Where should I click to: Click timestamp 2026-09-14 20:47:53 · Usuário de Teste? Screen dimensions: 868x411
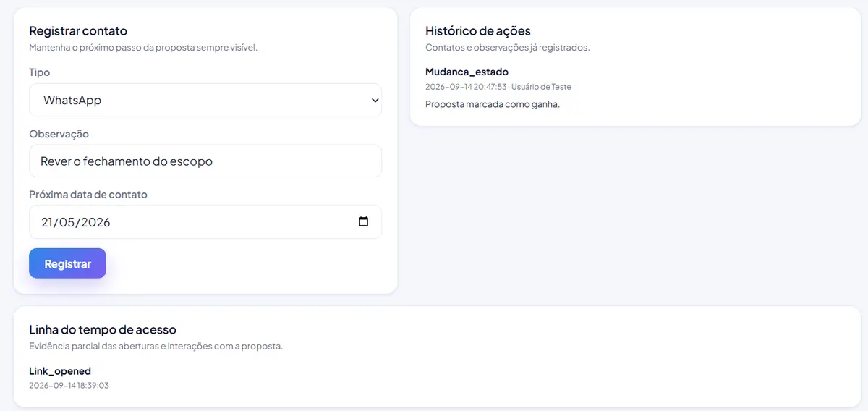click(498, 87)
